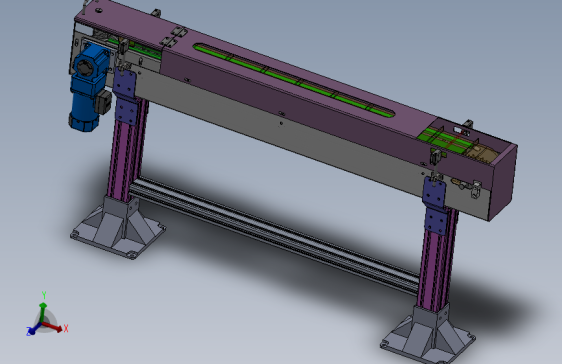Select the left purple support column
Image resolution: width=562 pixels, height=364 pixels.
click(127, 150)
